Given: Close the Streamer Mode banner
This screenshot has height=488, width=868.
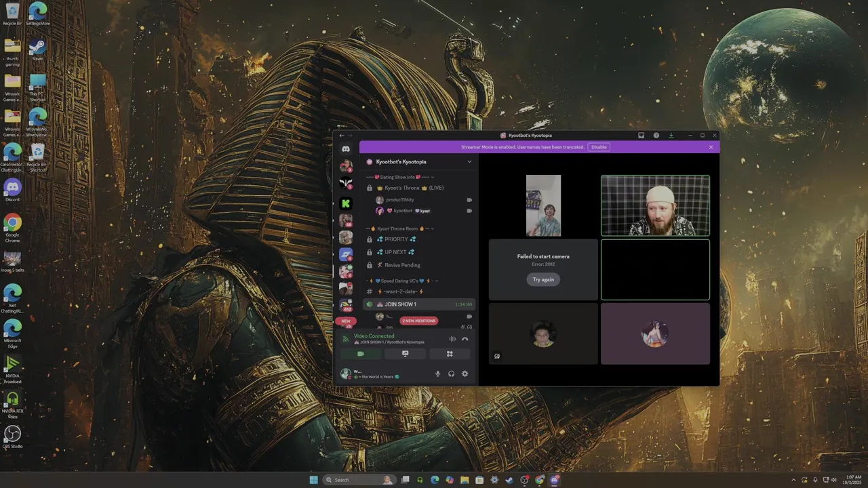Looking at the screenshot, I should (711, 147).
